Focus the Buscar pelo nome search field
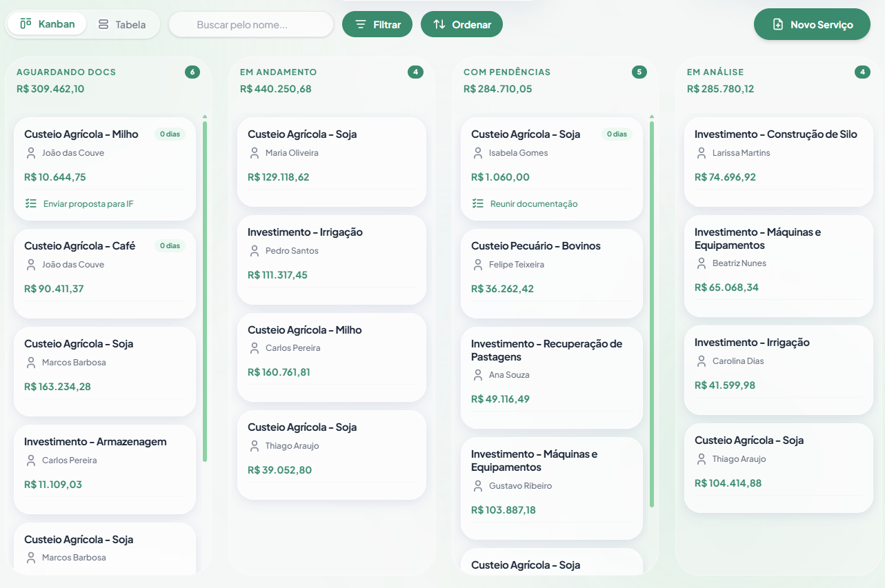The image size is (885, 588). point(251,25)
